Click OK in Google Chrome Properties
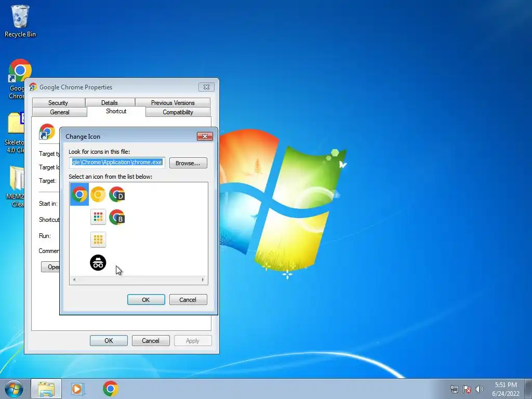 [x=109, y=341]
